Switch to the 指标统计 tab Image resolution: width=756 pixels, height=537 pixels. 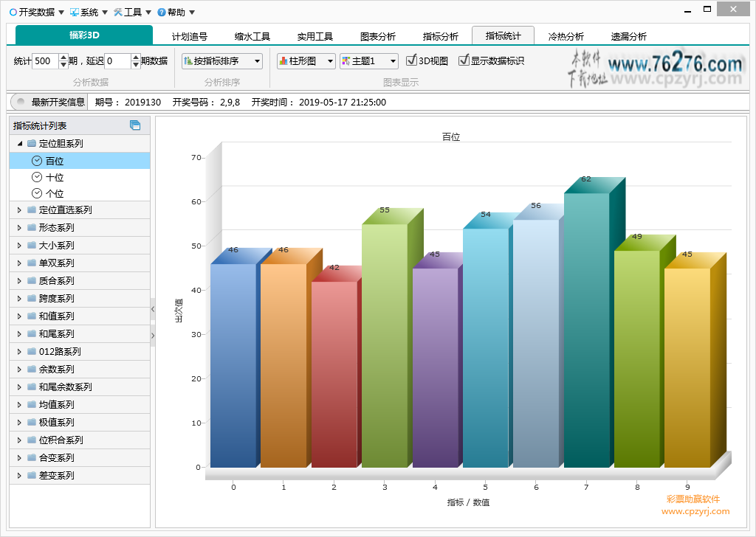503,35
